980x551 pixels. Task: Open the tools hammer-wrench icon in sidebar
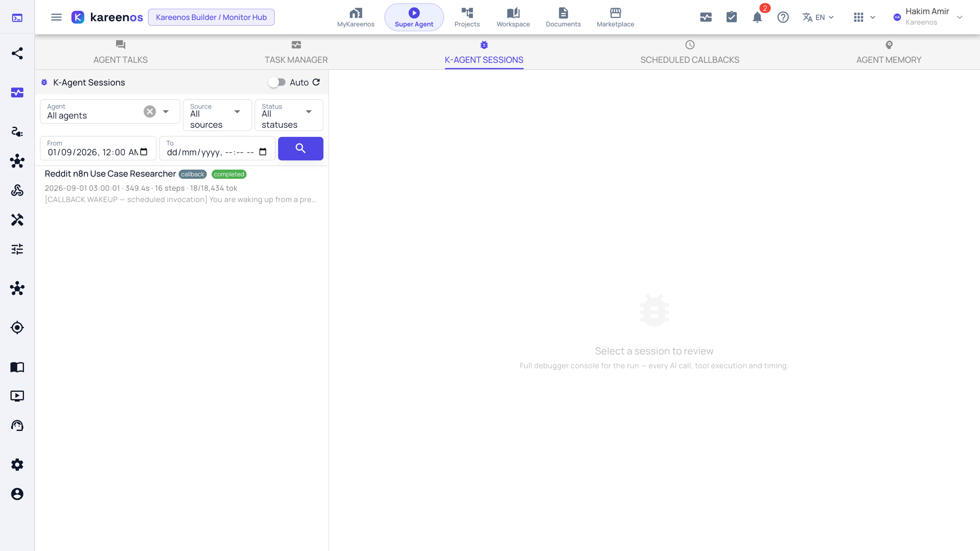click(17, 220)
